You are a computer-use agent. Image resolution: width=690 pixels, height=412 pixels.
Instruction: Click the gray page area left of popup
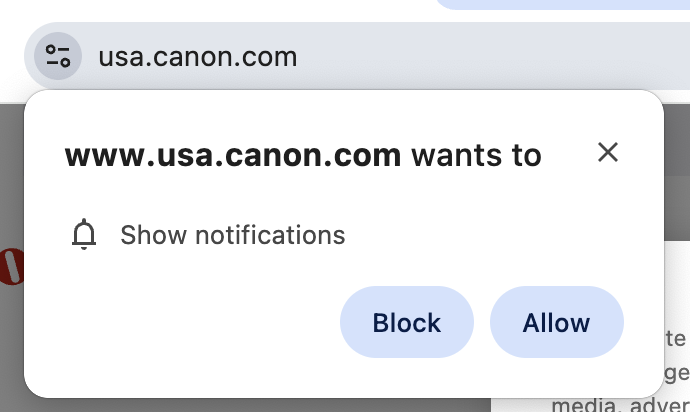point(10,340)
